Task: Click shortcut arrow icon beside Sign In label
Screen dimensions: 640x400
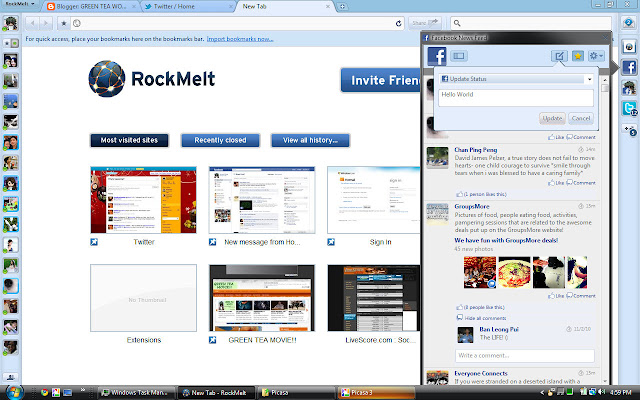Action: click(331, 242)
